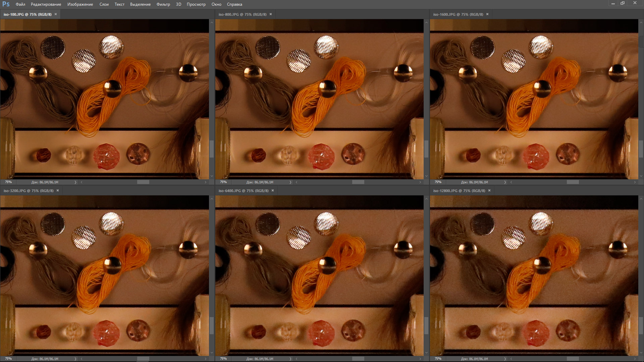The image size is (644, 362).
Task: Click horizontal scrollbar thumb in iso-800.JPG window
Action: [x=358, y=182]
